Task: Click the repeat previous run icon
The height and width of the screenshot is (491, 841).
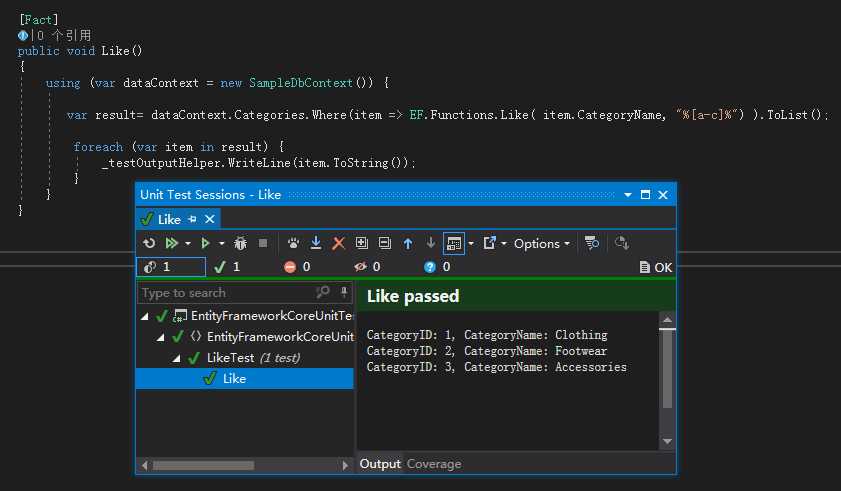Action: click(x=149, y=244)
